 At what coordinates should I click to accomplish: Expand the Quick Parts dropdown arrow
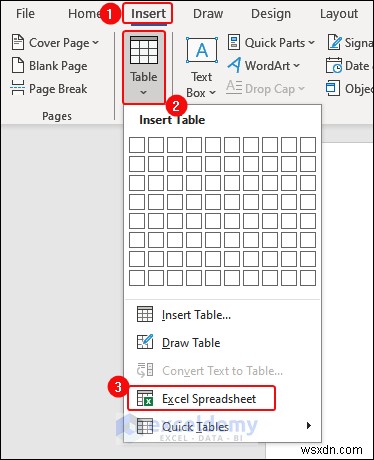point(311,43)
